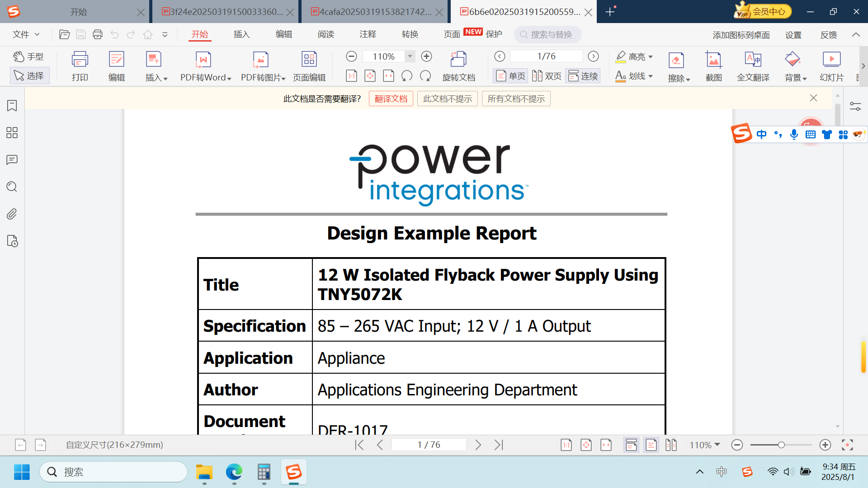Open 会员中心 VIP center button
The height and width of the screenshot is (488, 868).
[763, 11]
